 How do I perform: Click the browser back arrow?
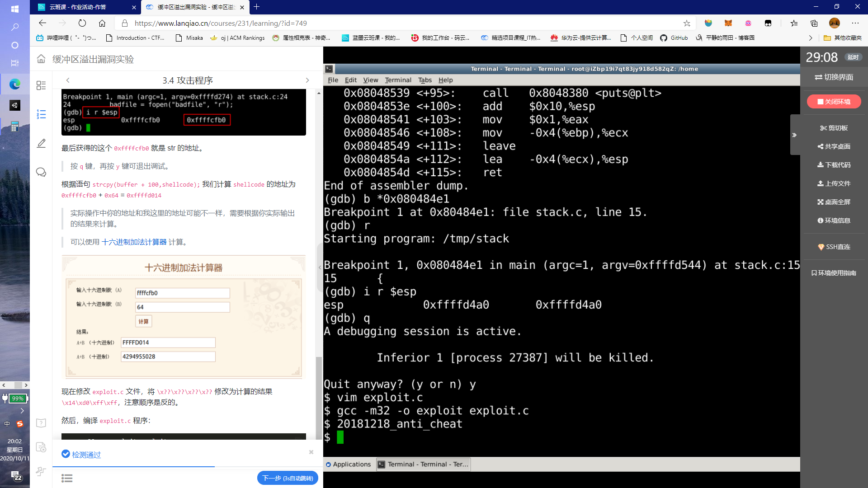[42, 23]
